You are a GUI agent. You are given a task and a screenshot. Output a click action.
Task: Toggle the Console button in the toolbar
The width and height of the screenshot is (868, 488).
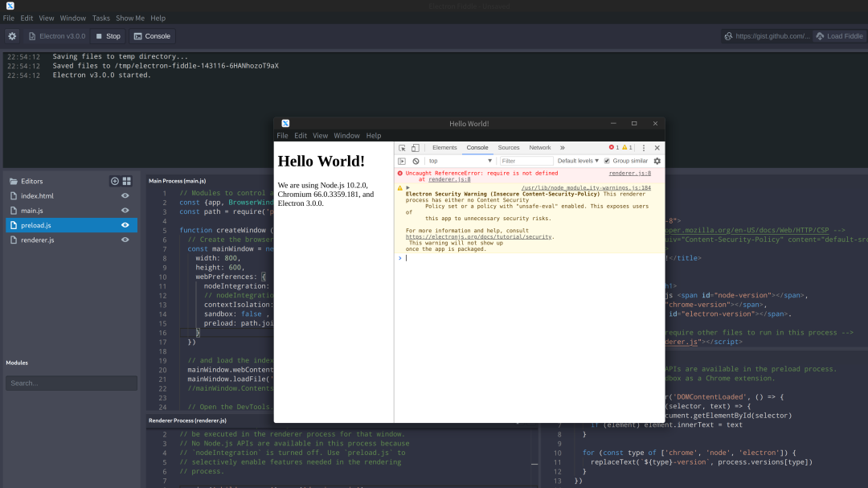pyautogui.click(x=152, y=36)
